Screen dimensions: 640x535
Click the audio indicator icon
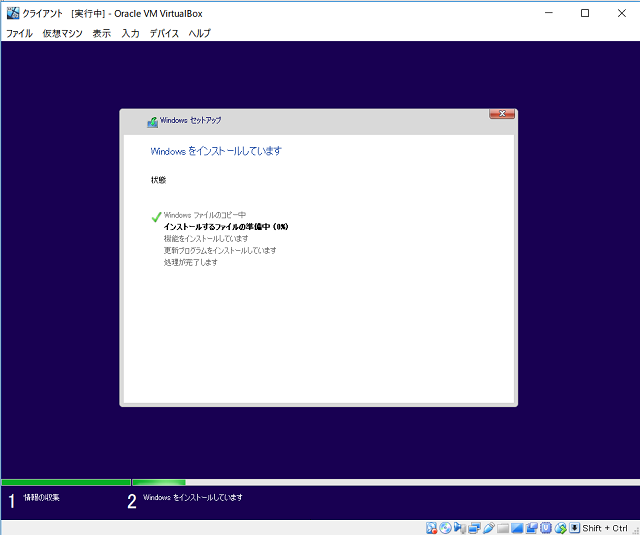(460, 528)
